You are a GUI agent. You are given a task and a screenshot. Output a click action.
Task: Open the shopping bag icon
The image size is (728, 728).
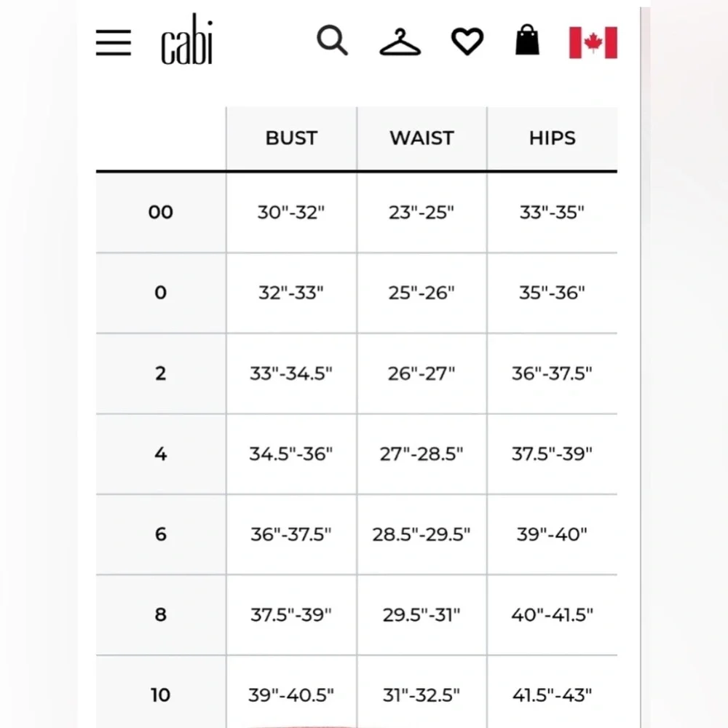[x=528, y=40]
